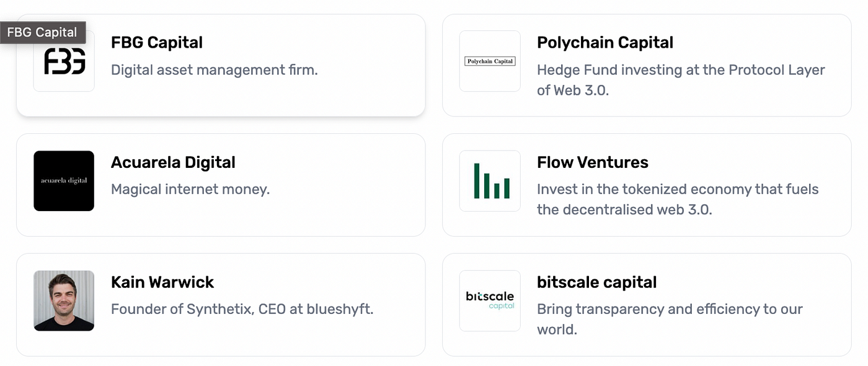Open the Polychain Capital profile link
The width and height of the screenshot is (868, 366).
pyautogui.click(x=604, y=42)
